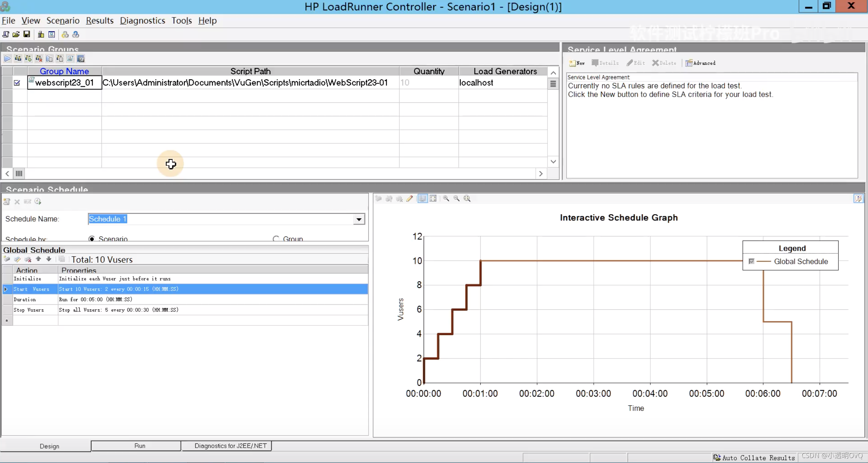The image size is (868, 463).
Task: Create a new schedule with the Scenario Schedule toolbar icon
Action: [x=6, y=201]
